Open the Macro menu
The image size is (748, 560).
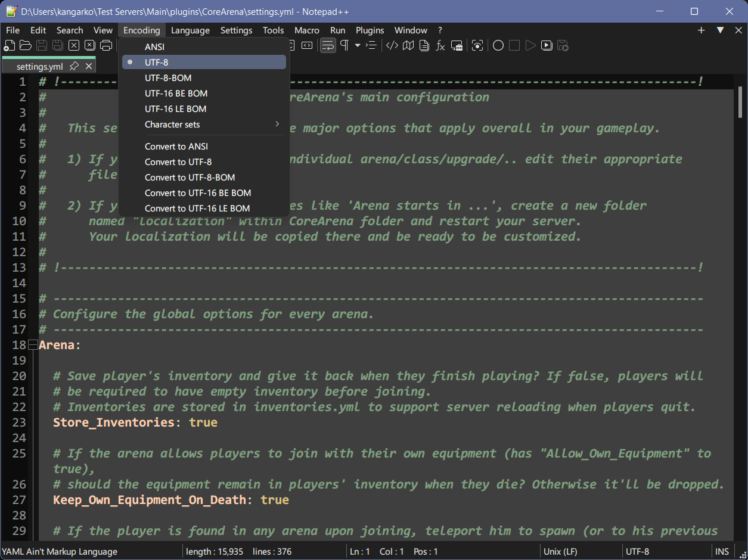(307, 30)
